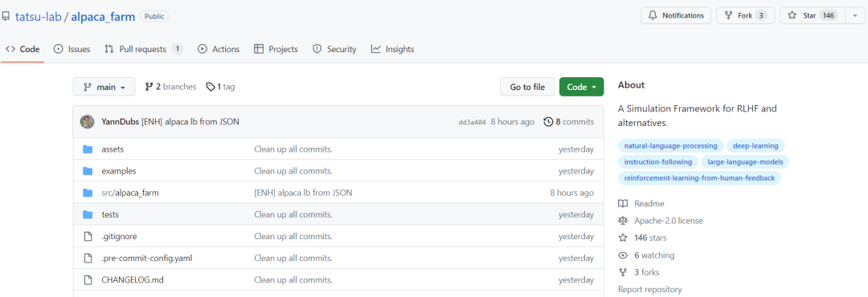The image size is (868, 297).
Task: Click the clock history icon beside 8 commits
Action: [x=549, y=122]
